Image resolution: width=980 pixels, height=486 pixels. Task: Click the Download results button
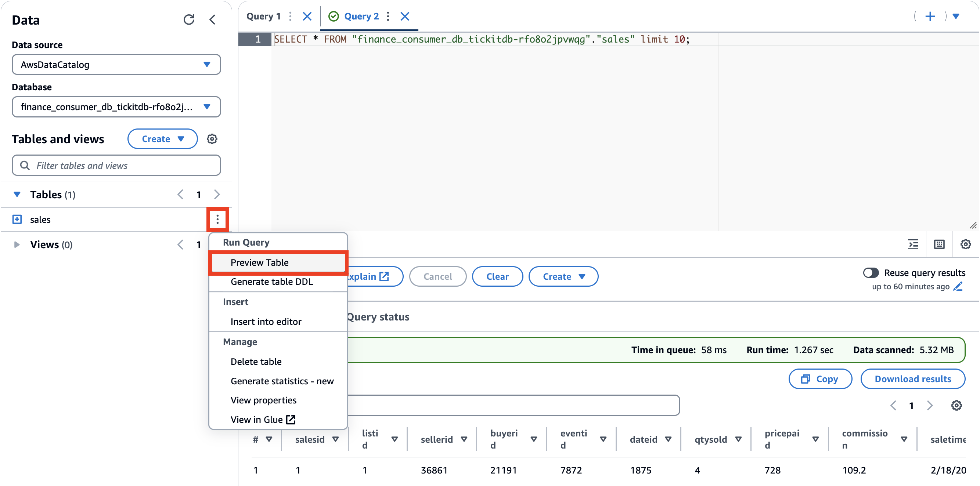[x=912, y=379]
